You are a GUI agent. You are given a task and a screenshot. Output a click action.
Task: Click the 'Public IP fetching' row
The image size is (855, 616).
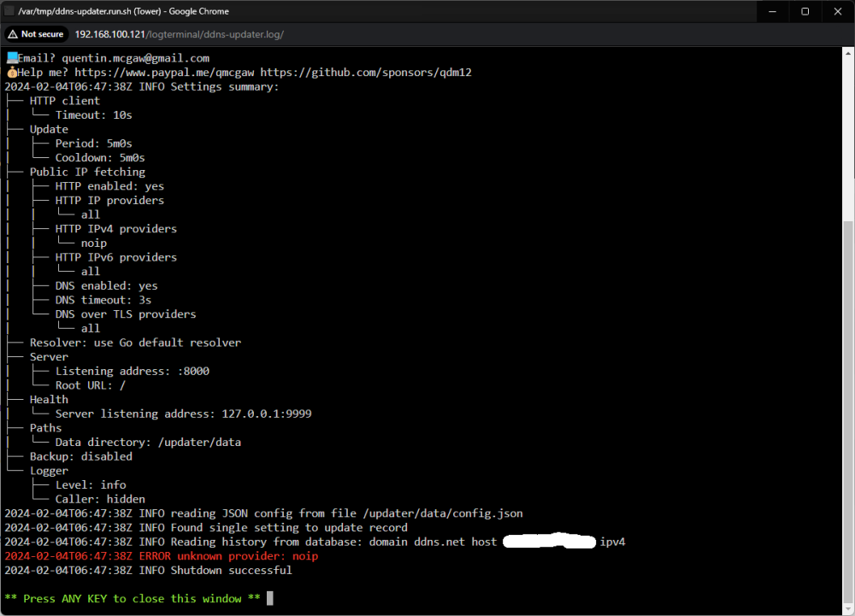coord(88,172)
